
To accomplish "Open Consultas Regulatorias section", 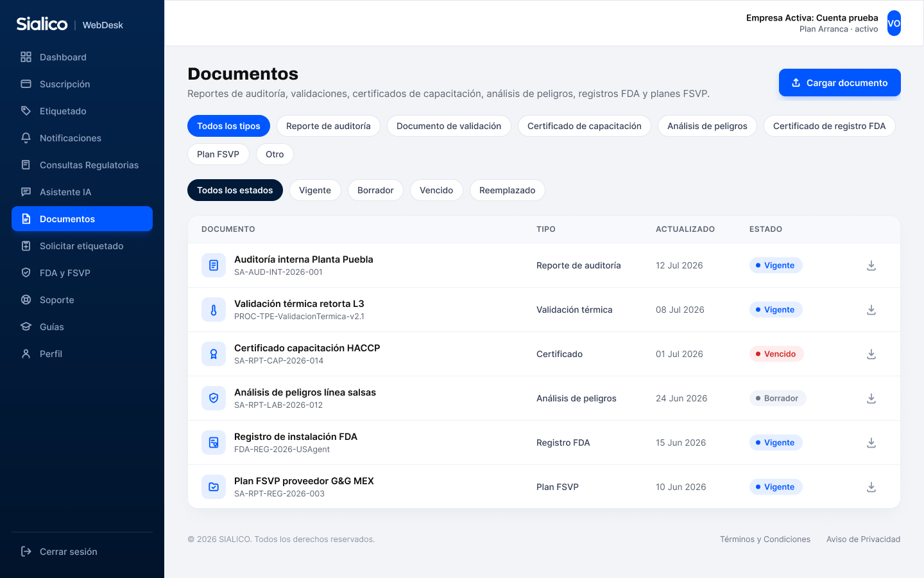I will [x=82, y=165].
